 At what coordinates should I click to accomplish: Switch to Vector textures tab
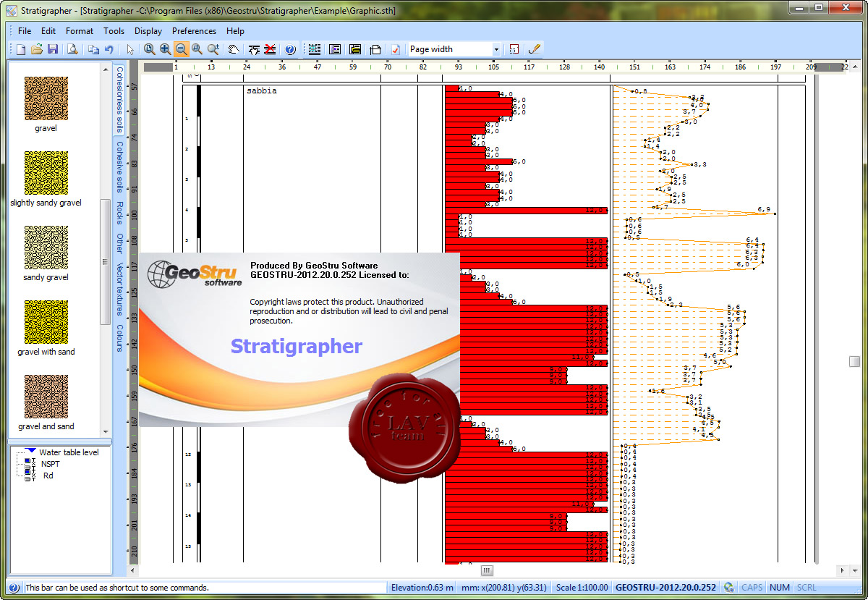tap(119, 289)
